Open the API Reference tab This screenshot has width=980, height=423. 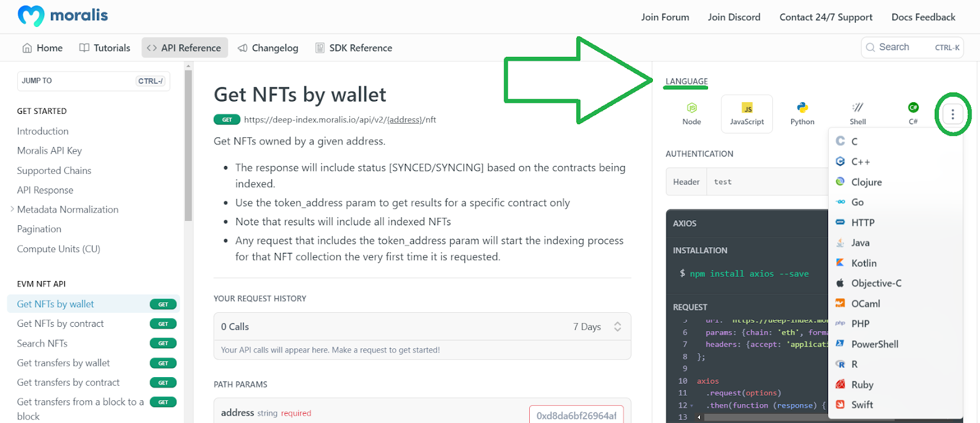(x=184, y=48)
